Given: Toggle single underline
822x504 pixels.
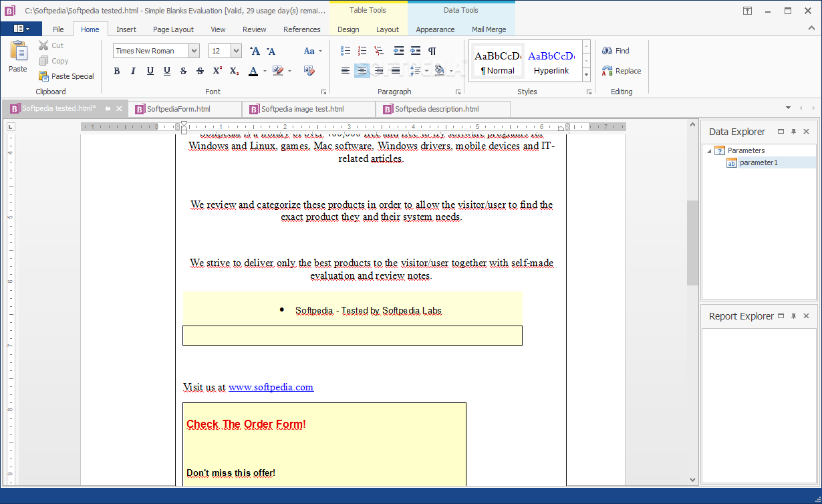Looking at the screenshot, I should 150,71.
